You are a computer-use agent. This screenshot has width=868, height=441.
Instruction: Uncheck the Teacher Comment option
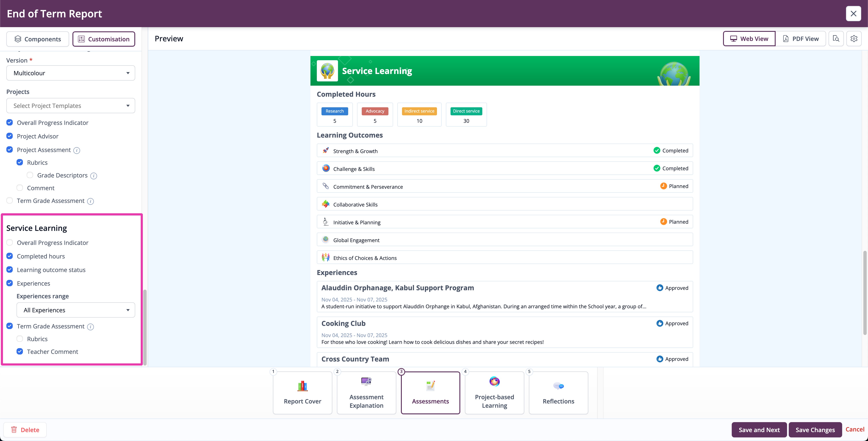point(20,352)
